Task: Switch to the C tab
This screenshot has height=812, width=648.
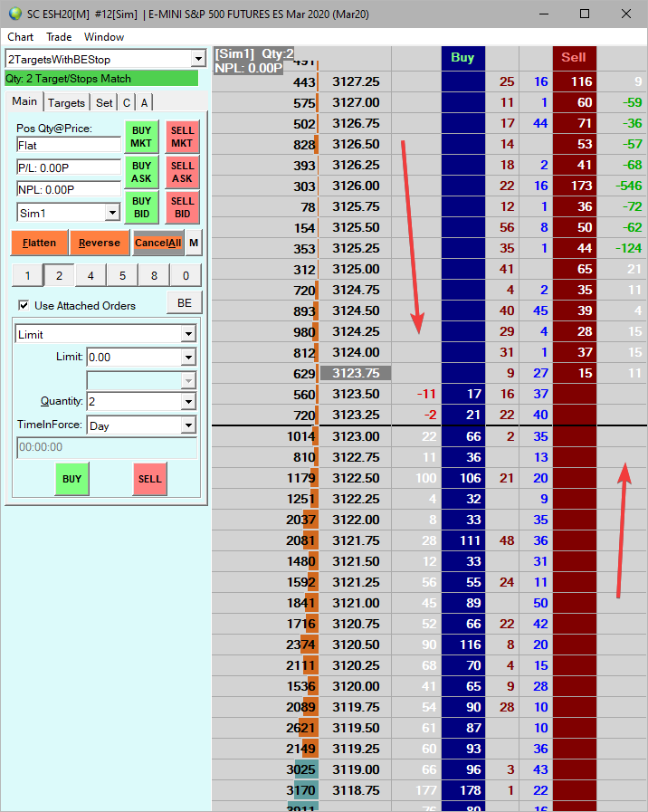Action: pyautogui.click(x=127, y=102)
